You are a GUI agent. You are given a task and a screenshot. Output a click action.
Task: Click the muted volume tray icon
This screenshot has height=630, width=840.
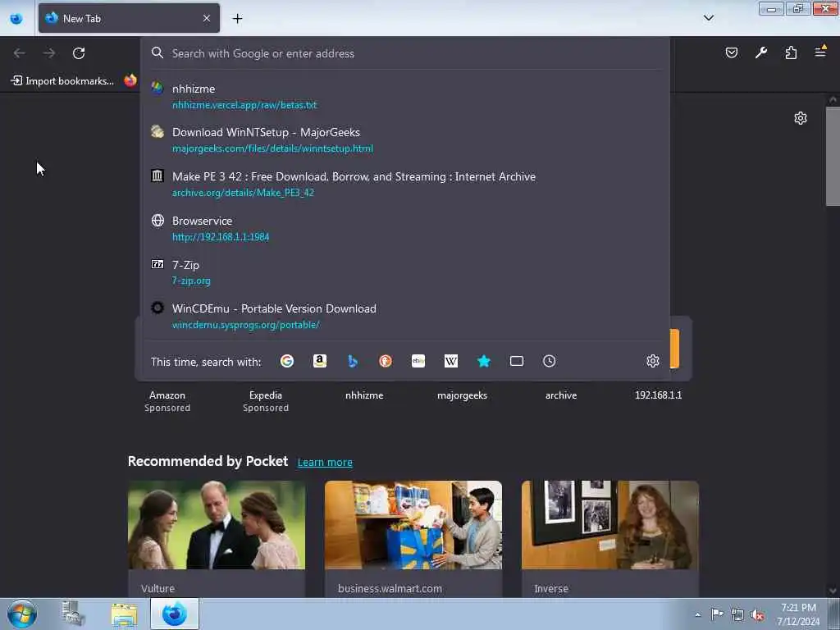(x=757, y=614)
